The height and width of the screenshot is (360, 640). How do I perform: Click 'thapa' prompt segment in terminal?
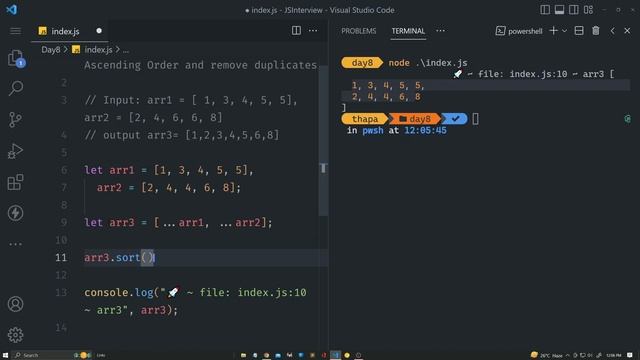click(x=364, y=119)
